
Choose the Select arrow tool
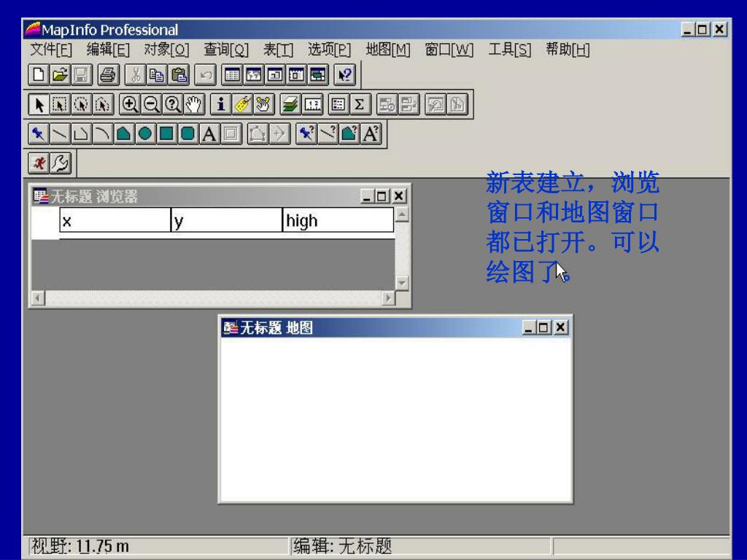coord(39,104)
